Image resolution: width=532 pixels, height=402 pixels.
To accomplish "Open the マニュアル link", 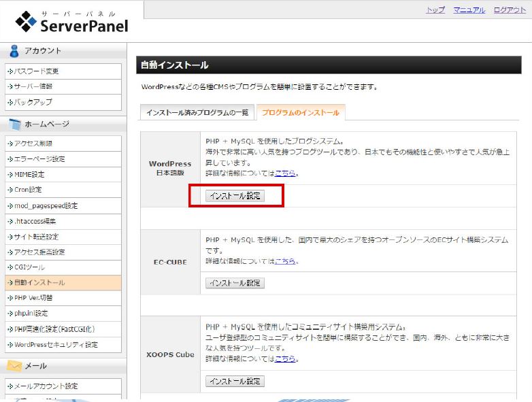I will tap(469, 10).
